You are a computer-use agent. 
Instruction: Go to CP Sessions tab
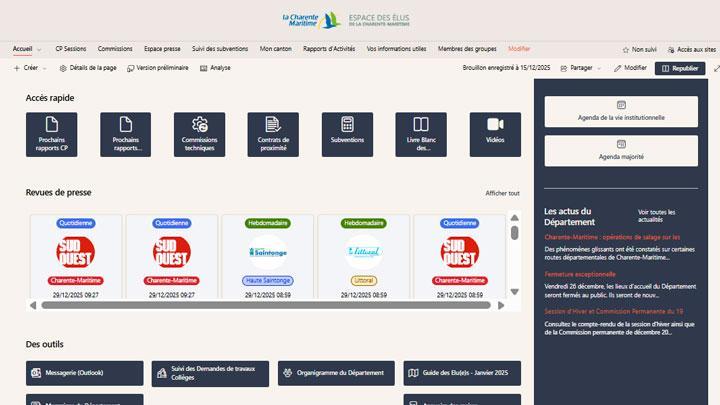pyautogui.click(x=71, y=49)
